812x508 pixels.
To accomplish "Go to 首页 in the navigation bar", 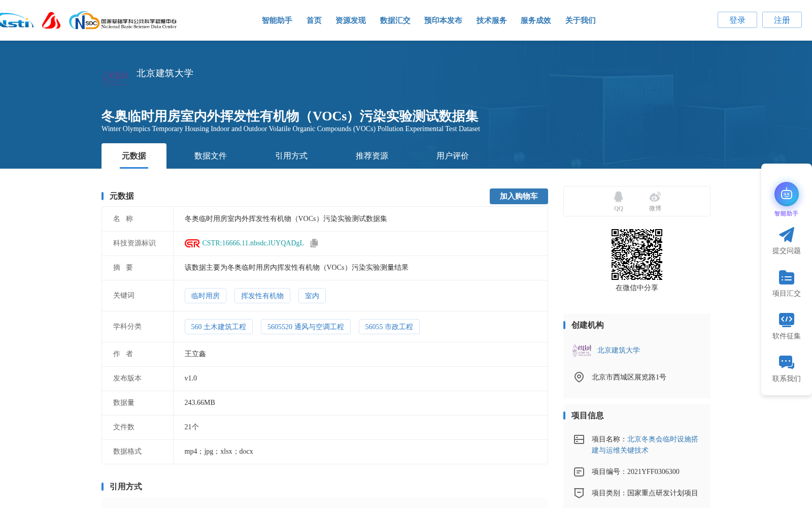I will (x=314, y=20).
